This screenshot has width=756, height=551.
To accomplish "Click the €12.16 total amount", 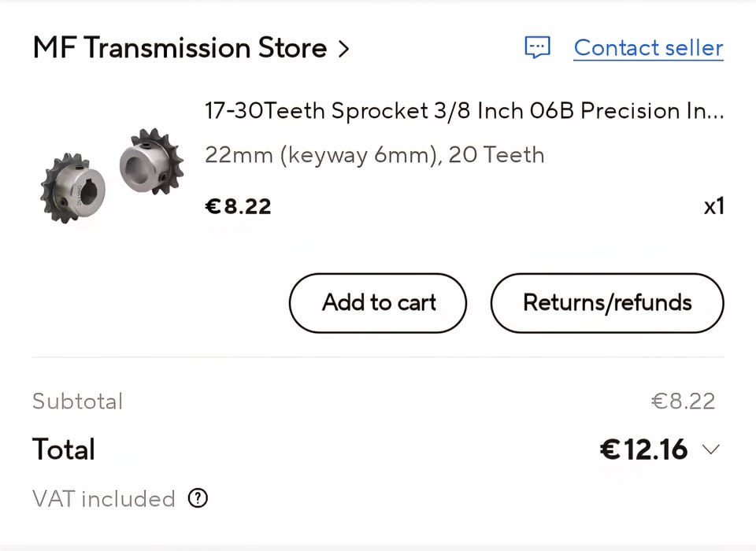I will 643,449.
